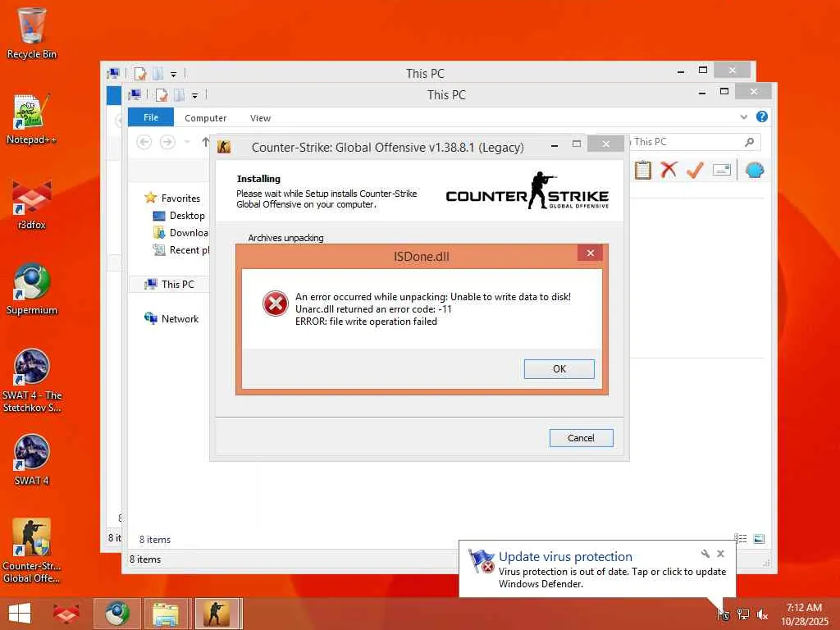Expand the ribbon with the chevron arrow
This screenshot has height=630, width=840.
click(743, 116)
